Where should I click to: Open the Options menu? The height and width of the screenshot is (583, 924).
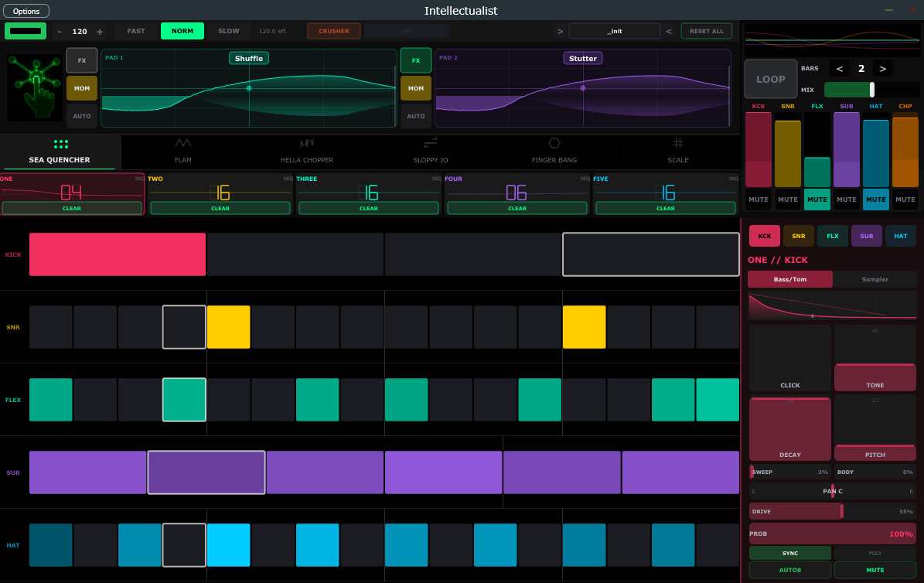pyautogui.click(x=26, y=11)
